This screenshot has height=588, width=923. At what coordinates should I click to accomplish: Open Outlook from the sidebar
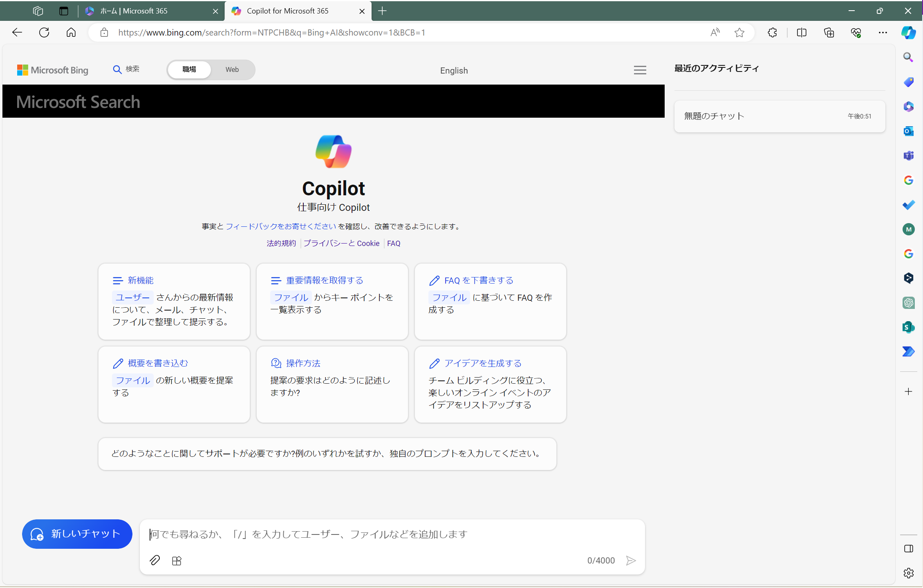[908, 131]
